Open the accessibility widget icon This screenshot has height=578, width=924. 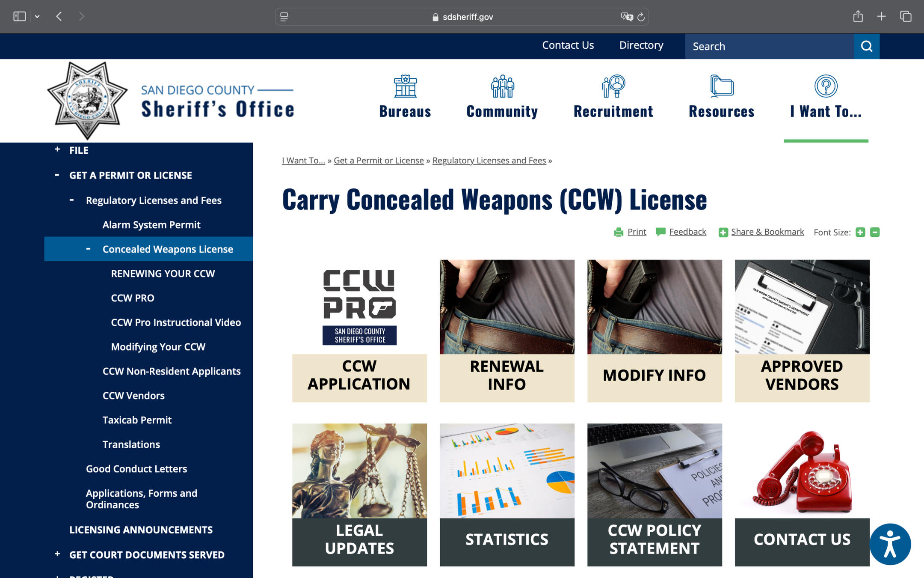[x=890, y=544]
